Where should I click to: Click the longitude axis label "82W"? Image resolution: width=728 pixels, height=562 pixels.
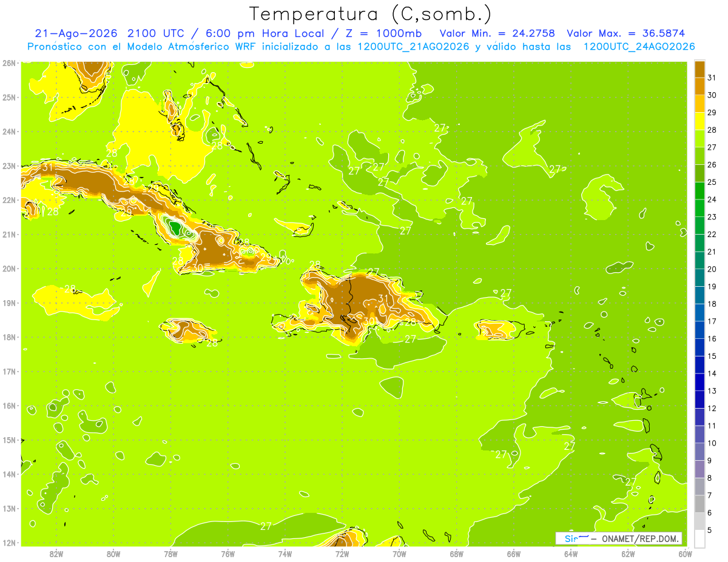pos(56,554)
